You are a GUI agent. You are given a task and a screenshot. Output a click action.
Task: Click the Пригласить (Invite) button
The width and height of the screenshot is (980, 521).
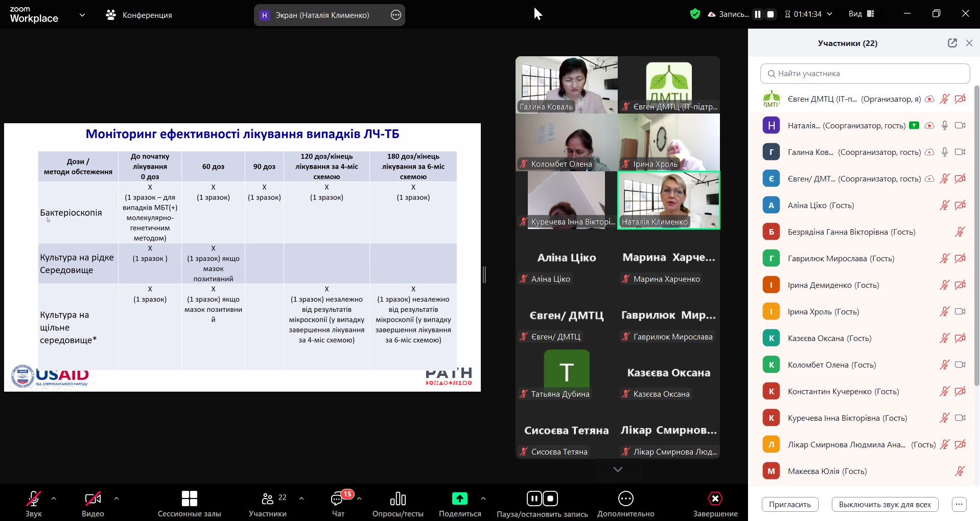pyautogui.click(x=789, y=504)
